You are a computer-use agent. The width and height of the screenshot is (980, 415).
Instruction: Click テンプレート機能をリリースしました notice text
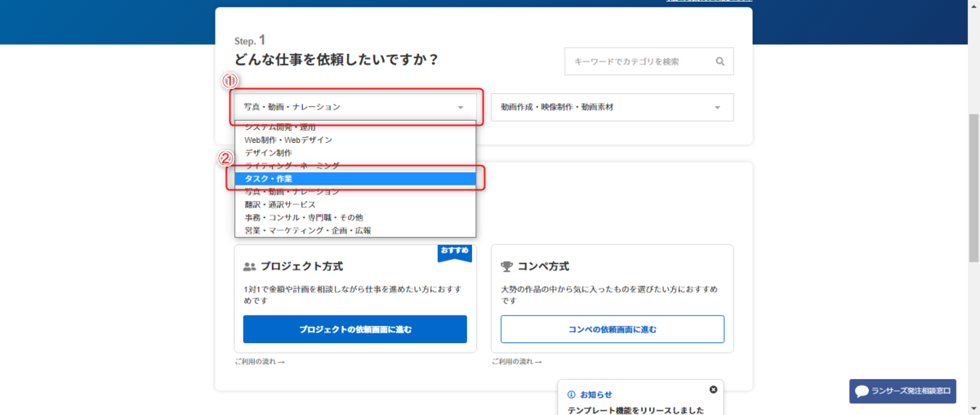pos(635,410)
